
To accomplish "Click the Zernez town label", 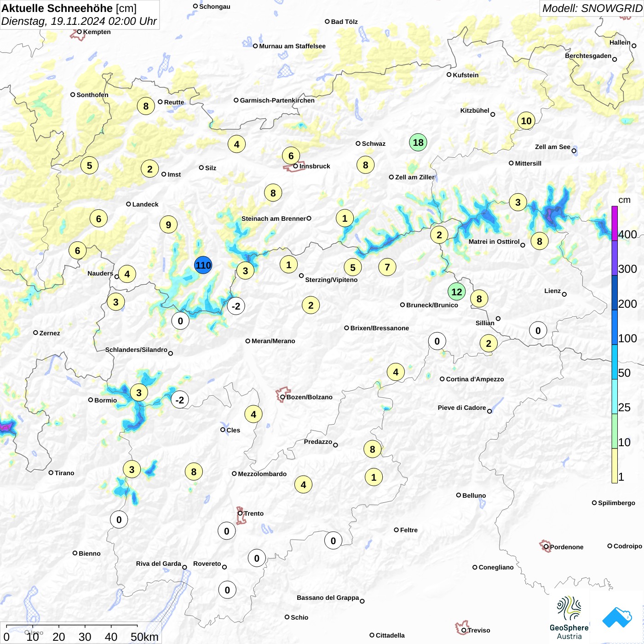I will pos(50,333).
